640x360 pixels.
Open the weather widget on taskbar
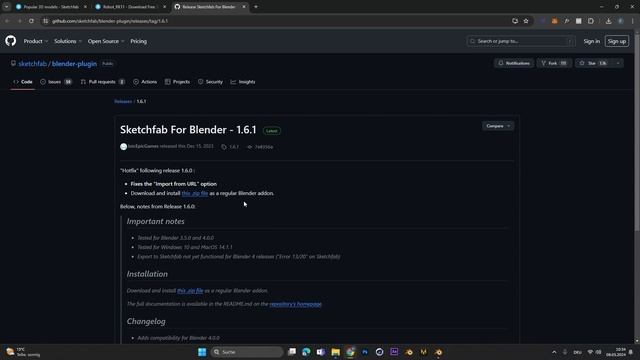(23, 352)
